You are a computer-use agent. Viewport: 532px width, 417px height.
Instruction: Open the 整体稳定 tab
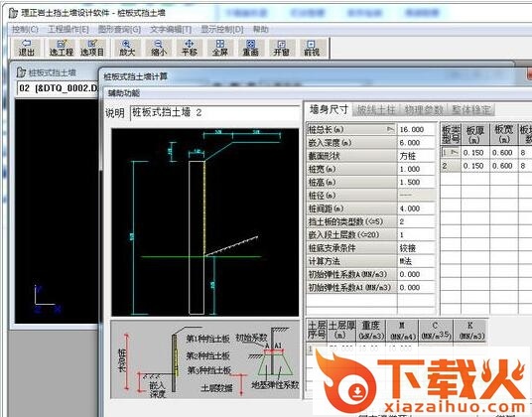[470, 110]
